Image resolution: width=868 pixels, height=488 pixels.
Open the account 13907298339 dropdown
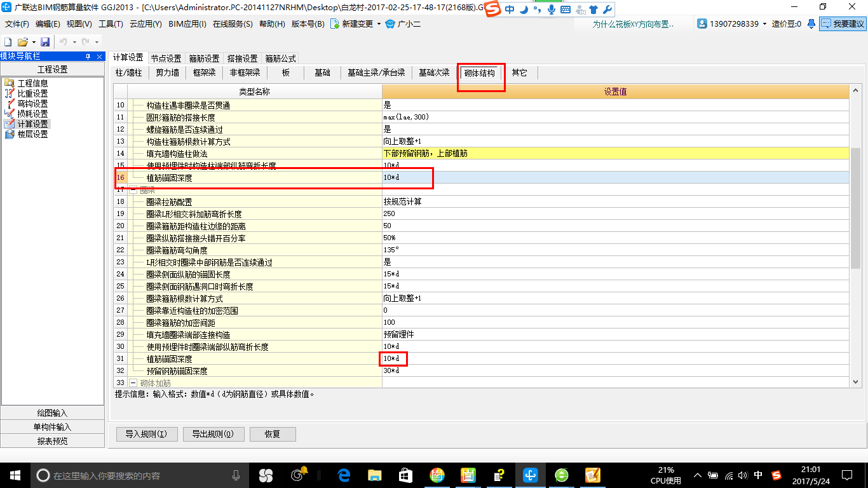(764, 24)
